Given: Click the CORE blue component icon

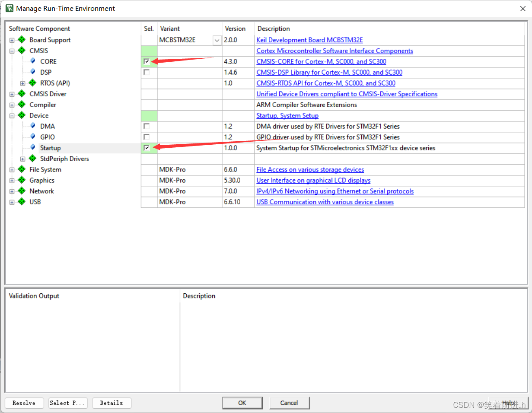Looking at the screenshot, I should point(33,61).
